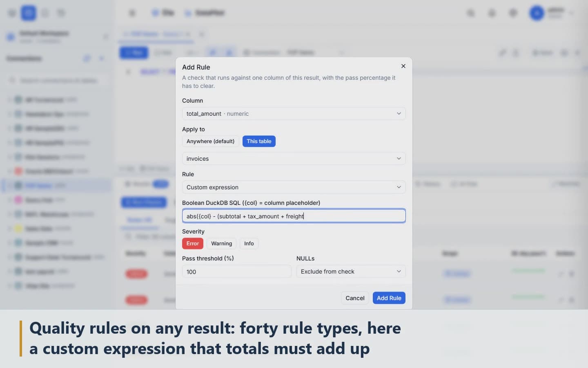Image resolution: width=588 pixels, height=368 pixels.
Task: Select the Anywhere (default) scope option
Action: coord(210,141)
